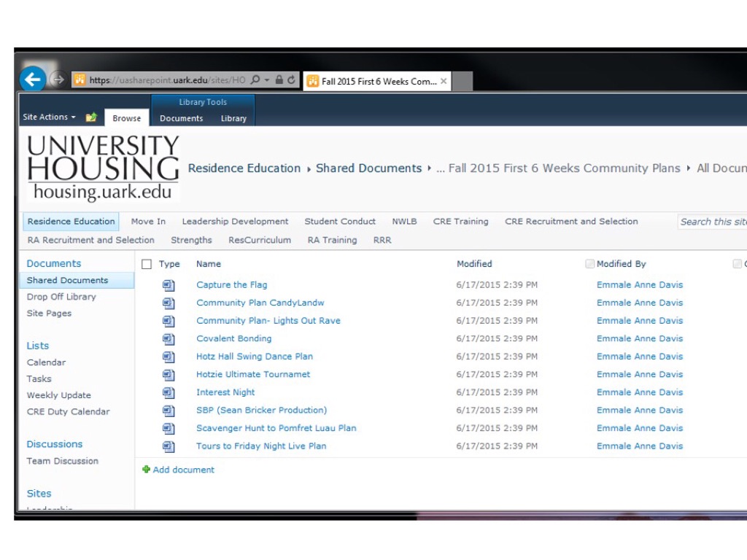Expand the address bar search dropdown arrow
This screenshot has height=560, width=747.
click(x=267, y=80)
